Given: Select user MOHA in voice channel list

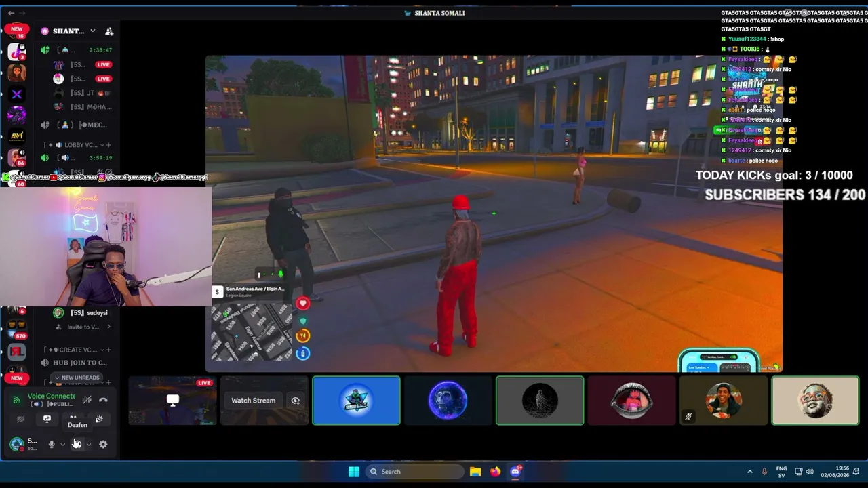Looking at the screenshot, I should [83, 107].
